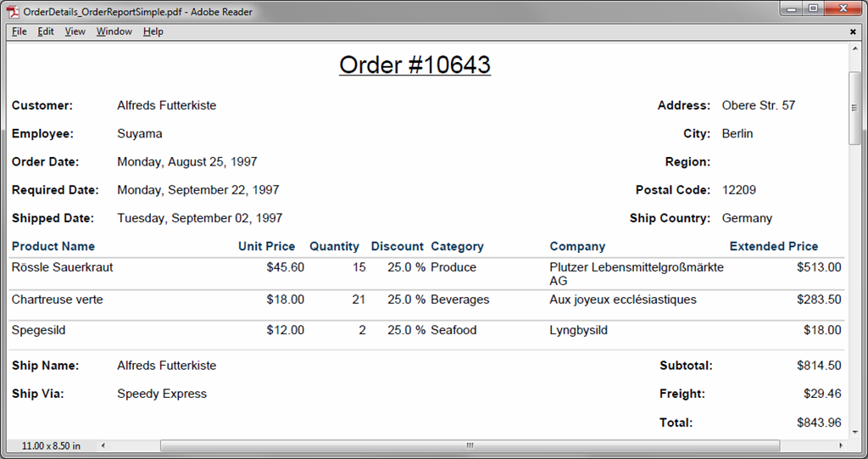Click the horizontal scrollbar thumb
The height and width of the screenshot is (459, 868).
pyautogui.click(x=470, y=445)
